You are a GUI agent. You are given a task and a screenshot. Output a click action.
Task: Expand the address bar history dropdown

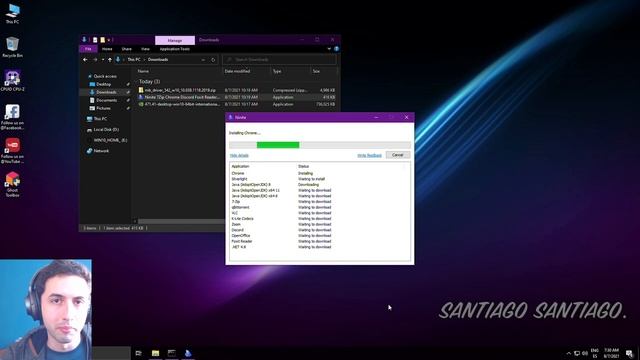(203, 60)
